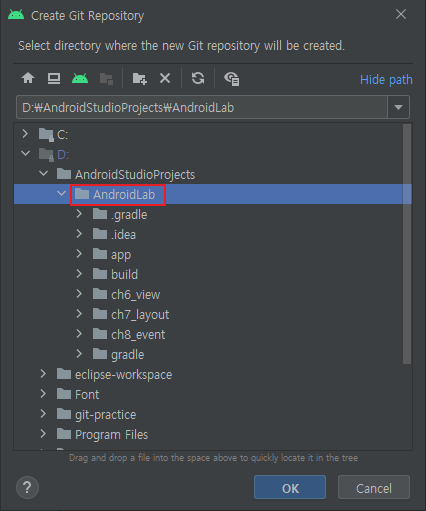426x511 pixels.
Task: Expand the ch8_event folder
Action: click(79, 334)
